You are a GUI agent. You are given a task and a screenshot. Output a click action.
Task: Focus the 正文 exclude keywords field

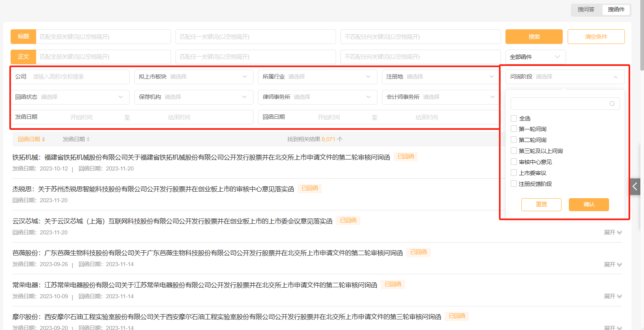[421, 57]
